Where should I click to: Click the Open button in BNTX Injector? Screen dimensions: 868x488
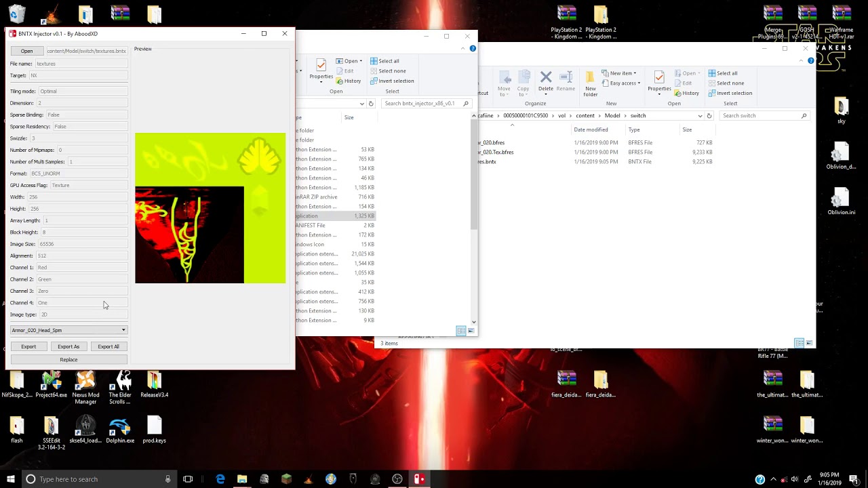(26, 51)
